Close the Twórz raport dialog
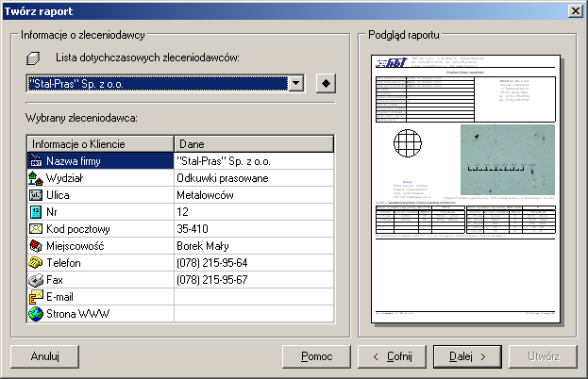 click(576, 11)
